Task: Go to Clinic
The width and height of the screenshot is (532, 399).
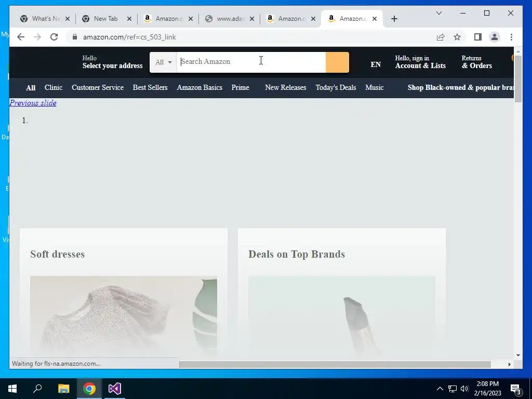Action: [x=54, y=87]
